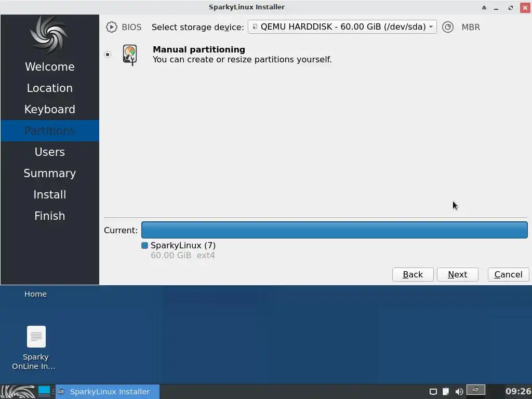The image size is (532, 399).
Task: Click the '60.00 GiB ext4' text
Action: (x=182, y=255)
